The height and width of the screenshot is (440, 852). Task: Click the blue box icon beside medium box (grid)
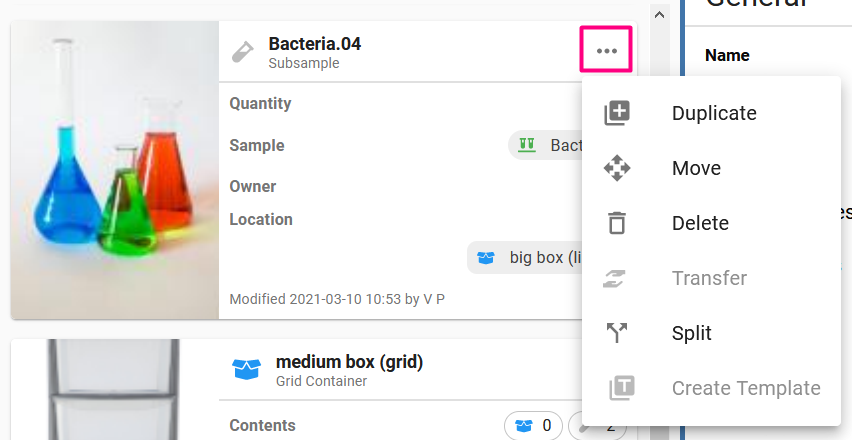[247, 369]
